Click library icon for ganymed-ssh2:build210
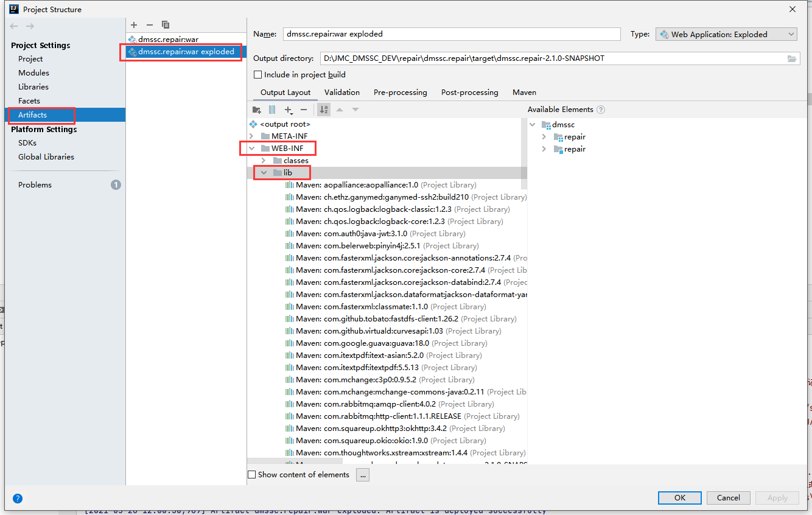This screenshot has height=515, width=812. point(290,197)
